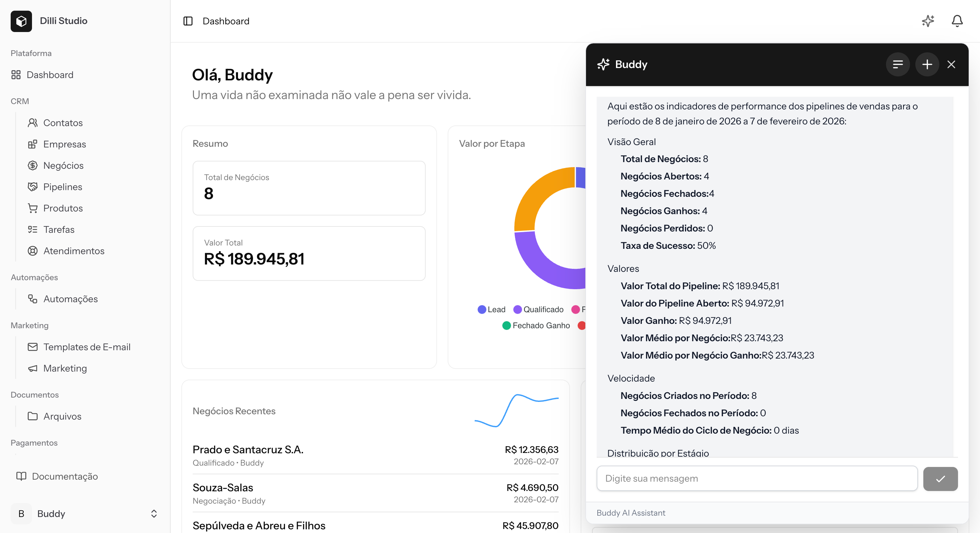Open the AI sparkle assistant icon in header
980x533 pixels.
928,21
